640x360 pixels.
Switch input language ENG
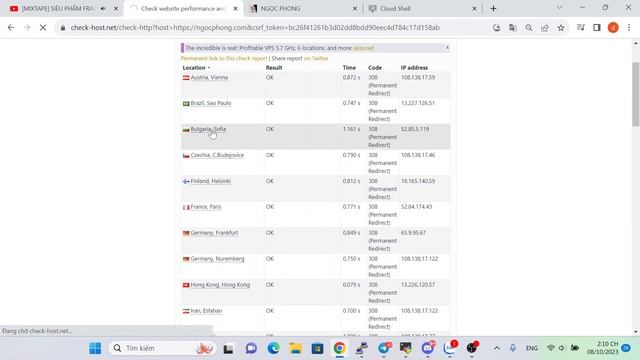pos(531,348)
